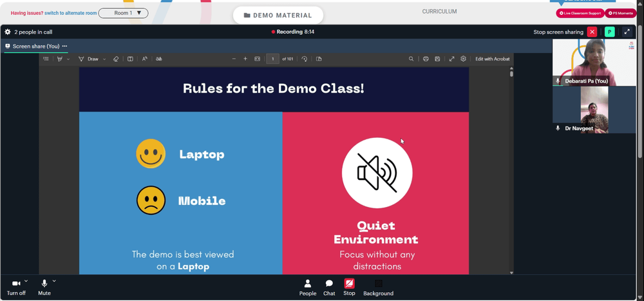Screen dimensions: 644x301
Task: Open the Room 1 dropdown
Action: pos(123,13)
